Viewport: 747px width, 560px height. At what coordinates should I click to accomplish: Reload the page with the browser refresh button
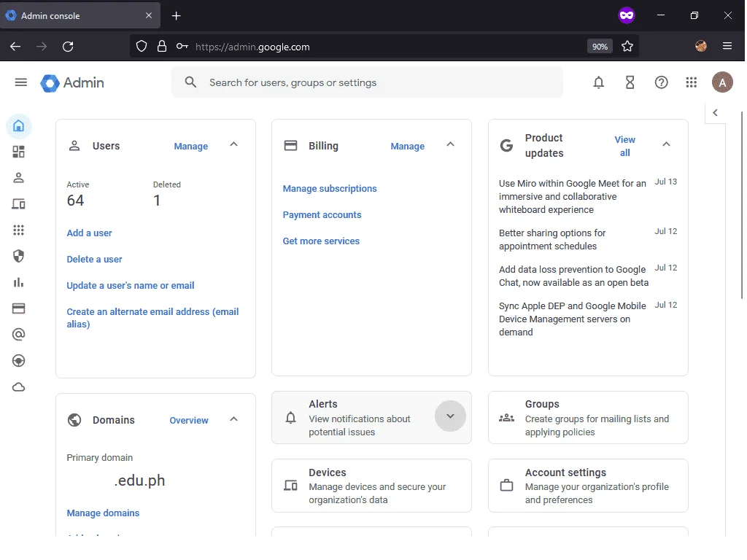pos(68,47)
